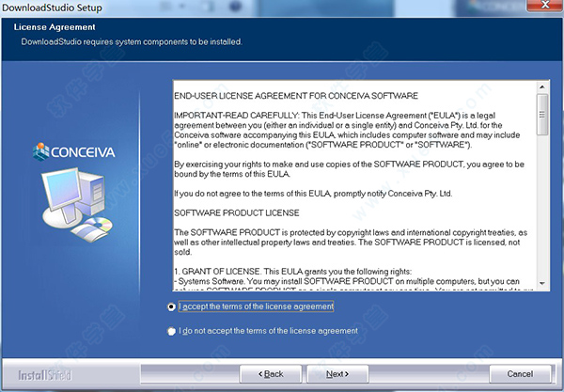Click the license scrollbar thumb
The image size is (564, 392).
[542, 115]
